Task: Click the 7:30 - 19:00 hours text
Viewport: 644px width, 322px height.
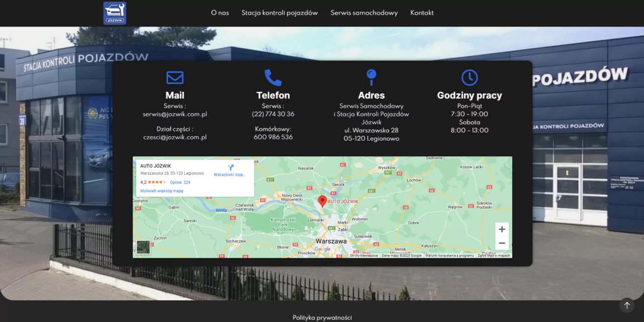Action: 469,114
